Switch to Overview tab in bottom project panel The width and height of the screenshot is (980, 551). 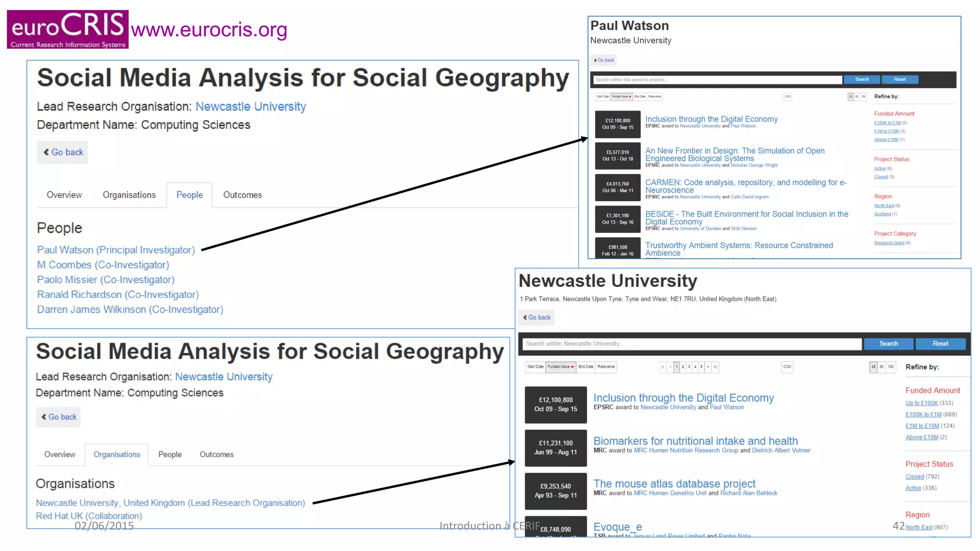point(60,454)
